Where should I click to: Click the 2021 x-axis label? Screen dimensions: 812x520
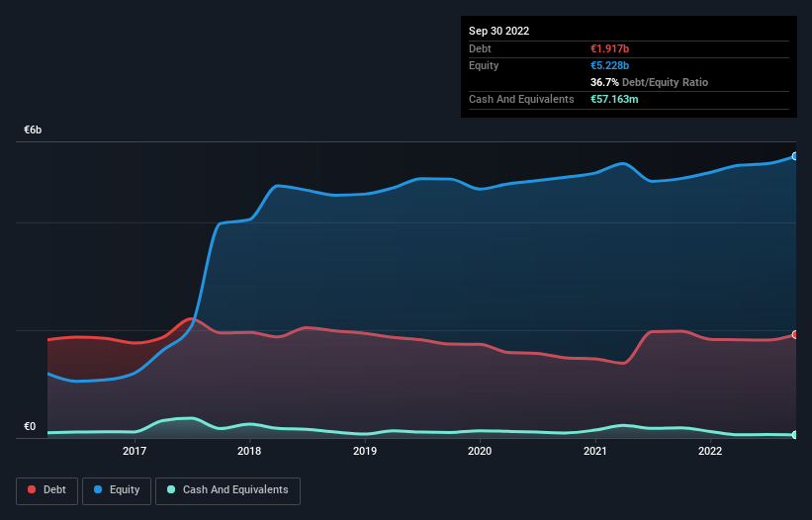pos(595,451)
